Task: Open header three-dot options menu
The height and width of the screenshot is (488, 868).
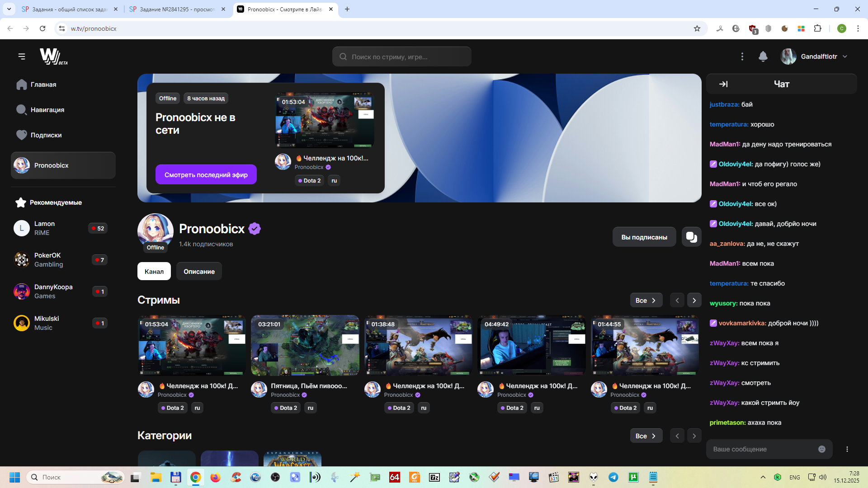Action: 742,56
